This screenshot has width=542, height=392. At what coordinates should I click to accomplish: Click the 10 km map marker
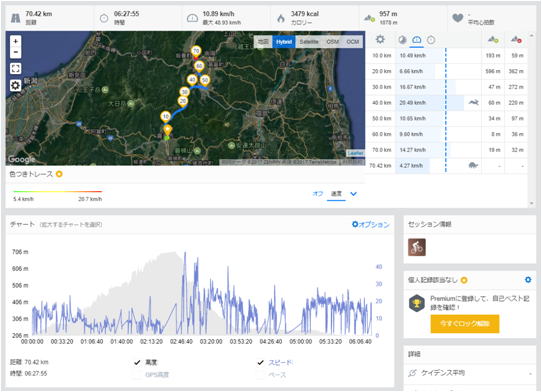pyautogui.click(x=166, y=116)
